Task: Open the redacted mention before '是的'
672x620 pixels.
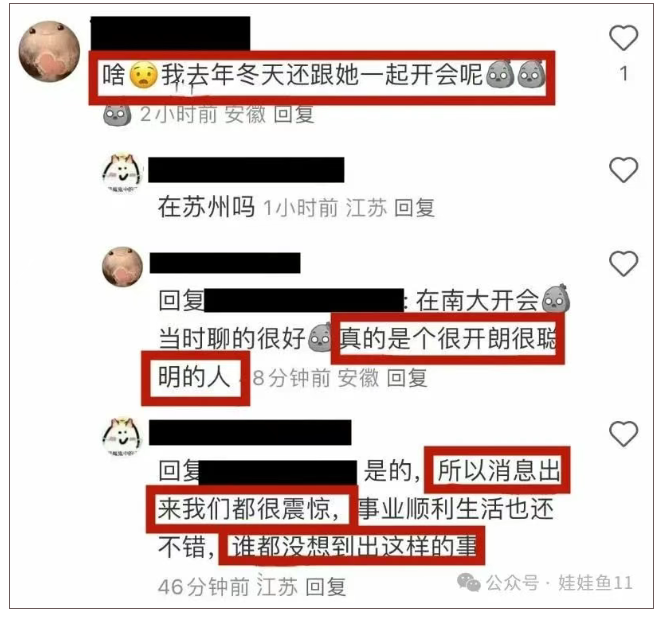Action: pos(278,473)
